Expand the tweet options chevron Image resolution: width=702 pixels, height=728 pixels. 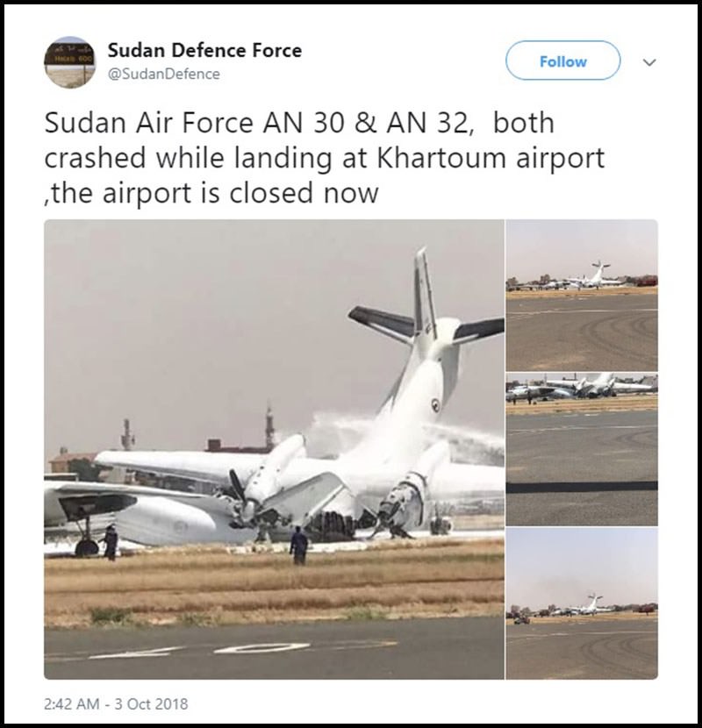coord(649,61)
